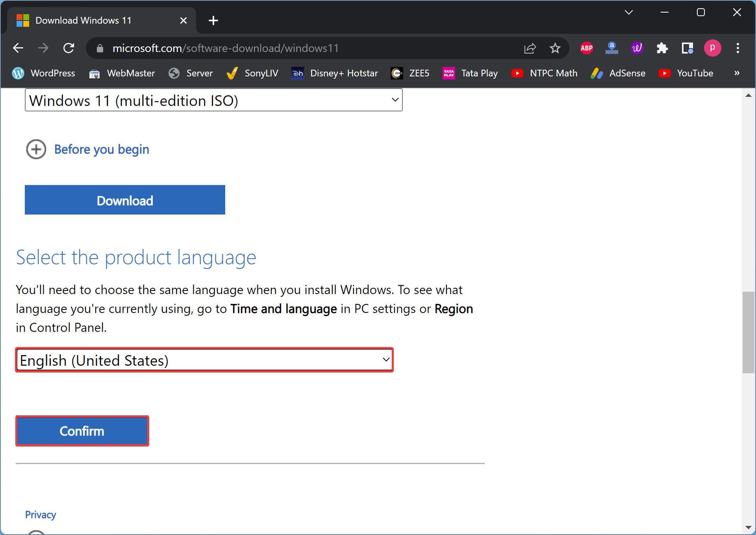Open the WebMaster bookmark
Viewport: 756px width, 535px height.
coord(122,73)
